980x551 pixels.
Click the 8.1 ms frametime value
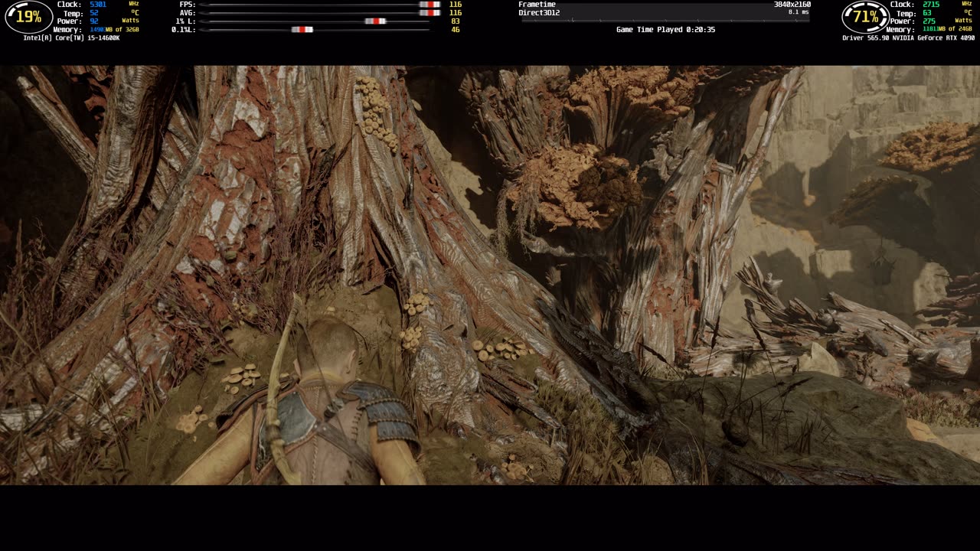[x=799, y=12]
